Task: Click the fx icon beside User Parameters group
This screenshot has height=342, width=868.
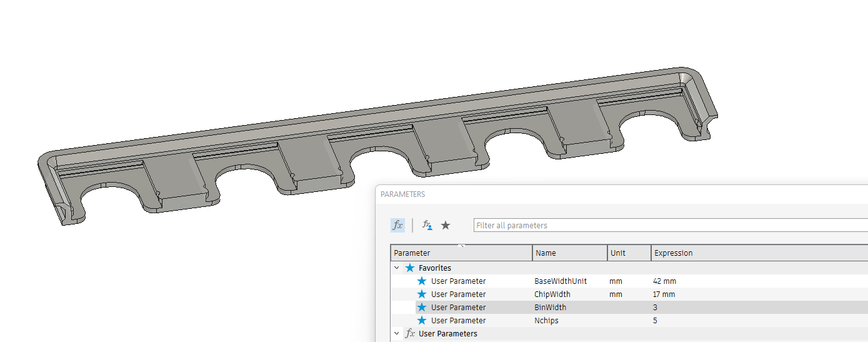Action: (x=410, y=333)
